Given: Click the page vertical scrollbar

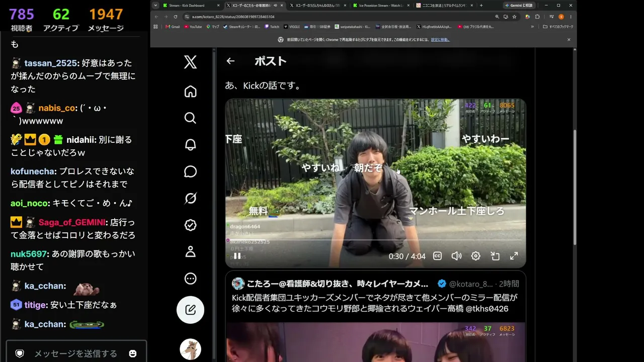Looking at the screenshot, I should (575, 187).
